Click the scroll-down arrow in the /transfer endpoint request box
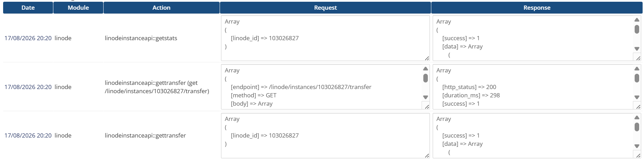 (x=425, y=97)
